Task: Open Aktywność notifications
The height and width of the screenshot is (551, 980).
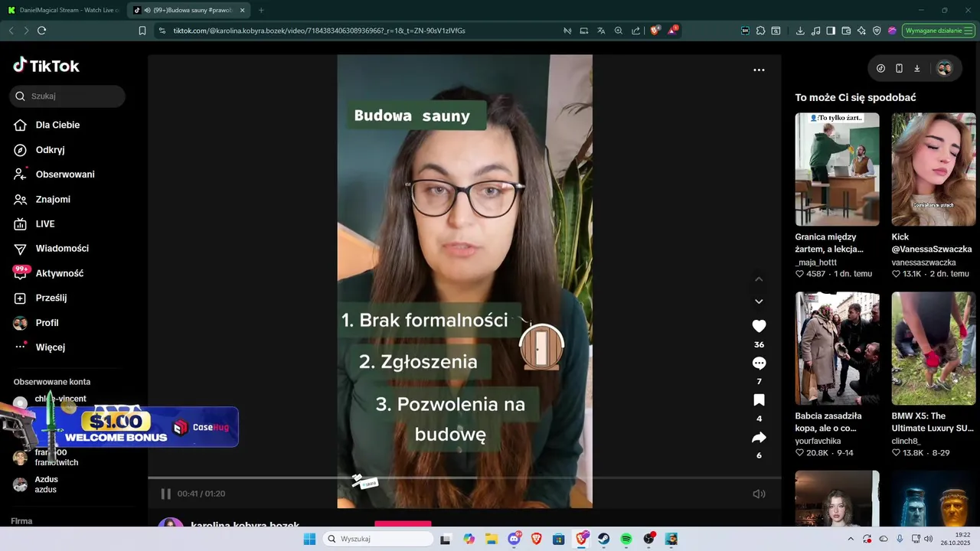Action: tap(60, 273)
